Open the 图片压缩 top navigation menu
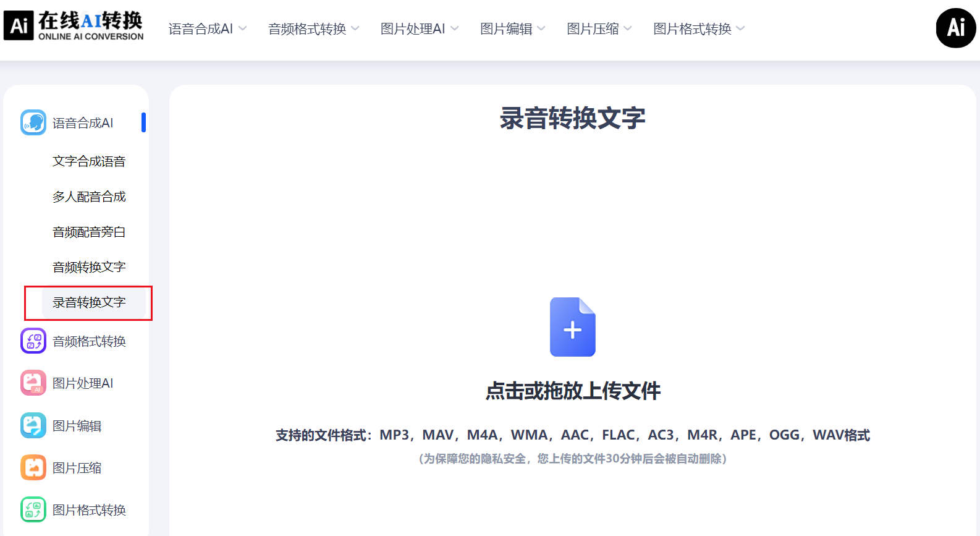 coord(599,29)
